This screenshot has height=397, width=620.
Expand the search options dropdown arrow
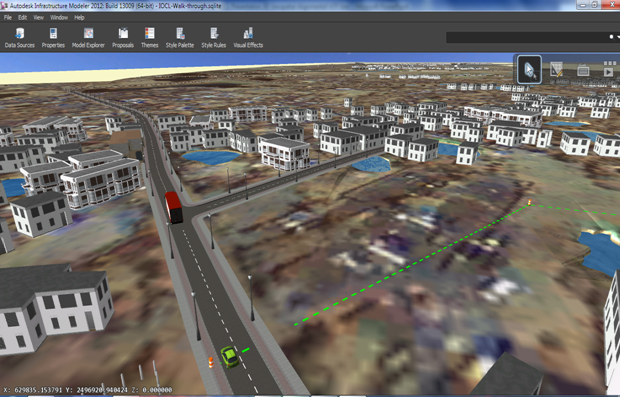(618, 37)
